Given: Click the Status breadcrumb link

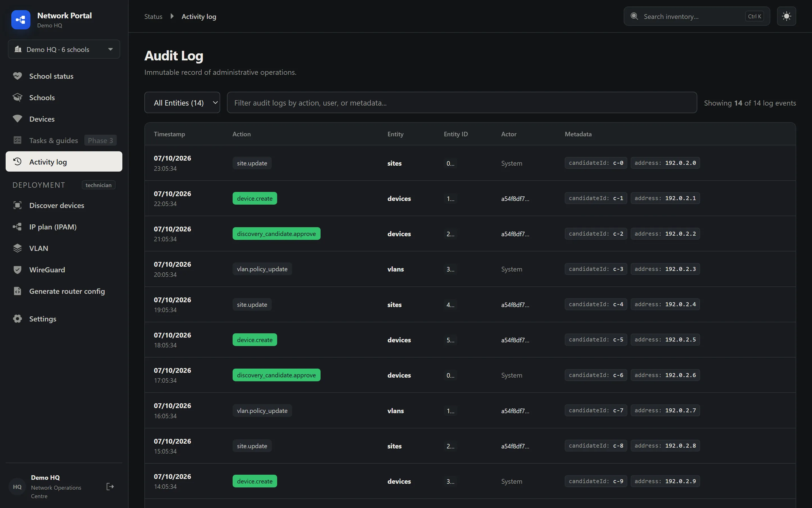Looking at the screenshot, I should click(153, 16).
